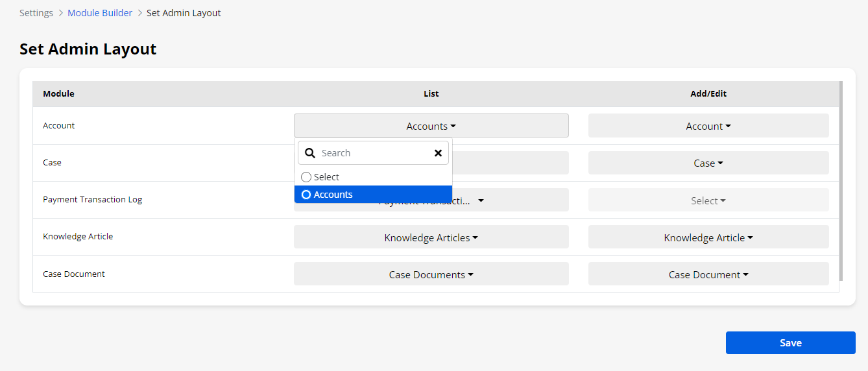Click the table's vertical scrollbar
868x371 pixels.
pos(841,182)
